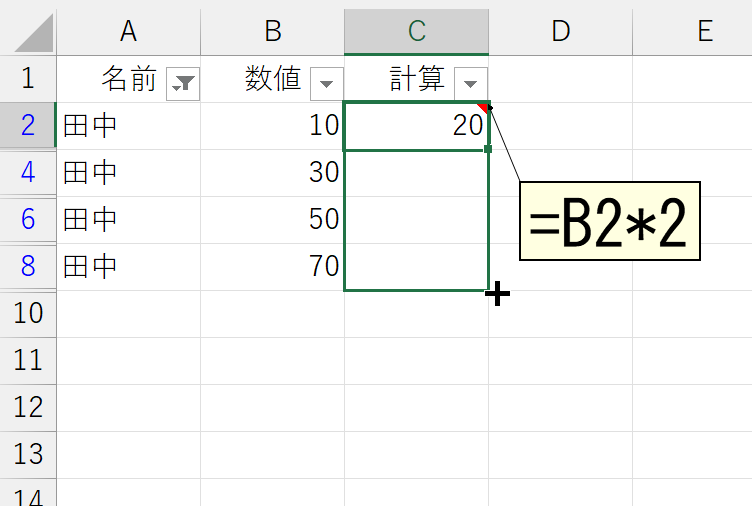Click empty cell C6
752x506 pixels.
click(x=416, y=220)
